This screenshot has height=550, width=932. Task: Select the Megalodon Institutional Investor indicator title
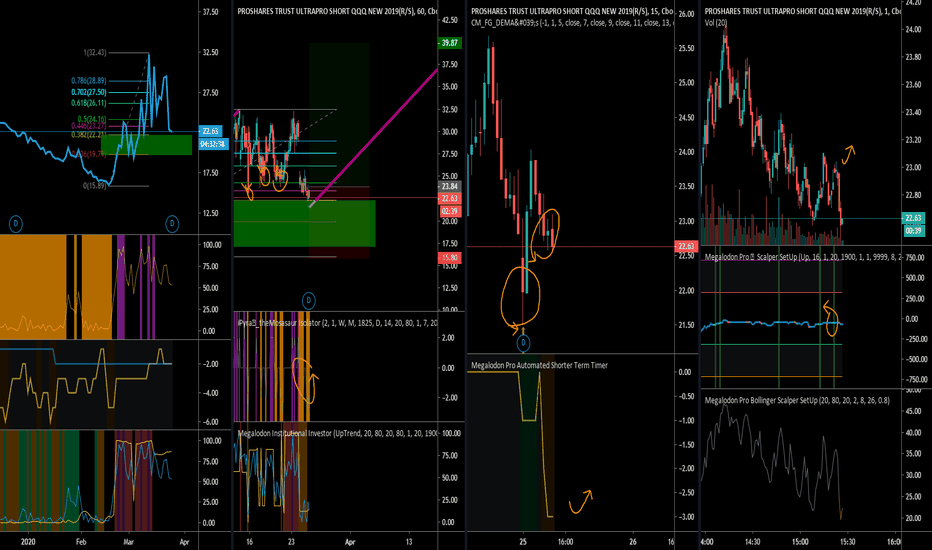pos(337,433)
